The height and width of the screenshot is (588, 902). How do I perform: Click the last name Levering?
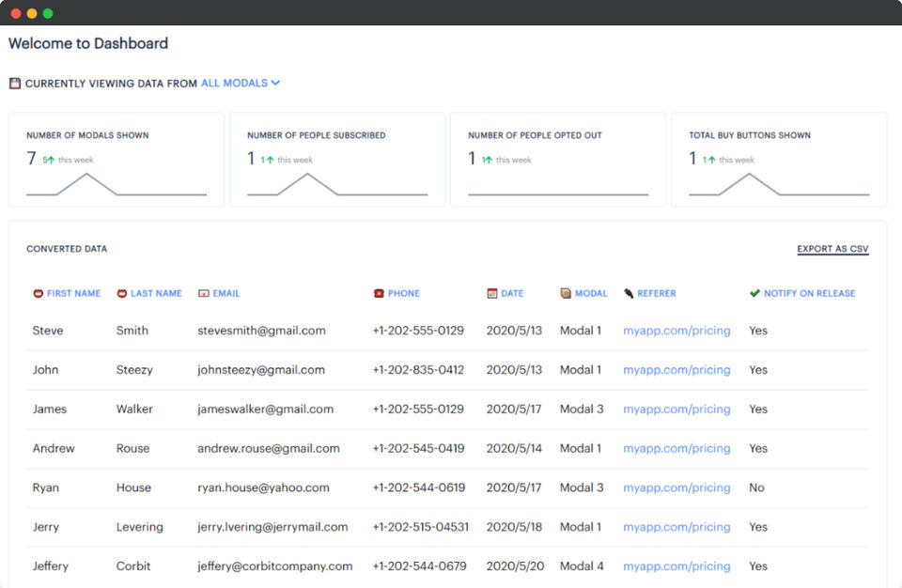click(140, 527)
